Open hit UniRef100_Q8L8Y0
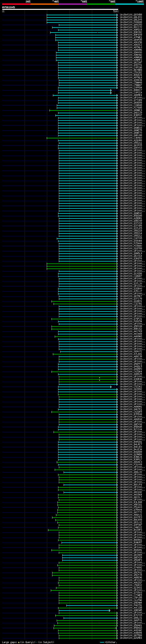 [x=131, y=17]
